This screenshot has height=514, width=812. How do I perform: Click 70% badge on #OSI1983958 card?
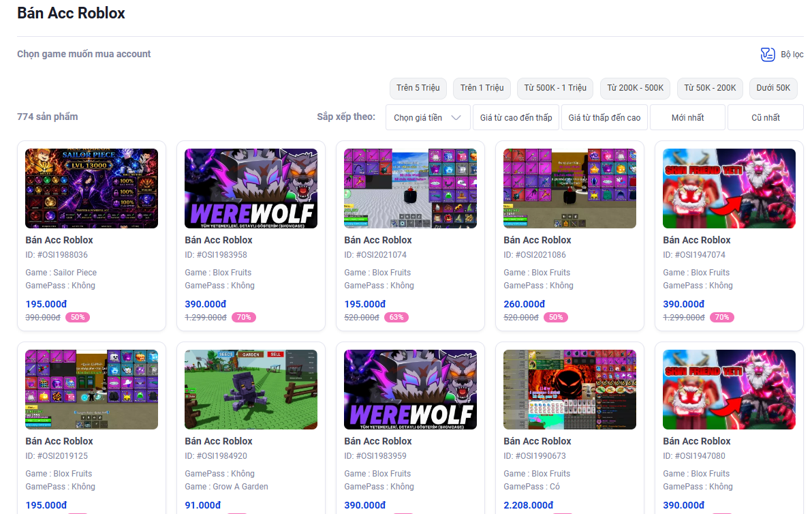point(244,317)
